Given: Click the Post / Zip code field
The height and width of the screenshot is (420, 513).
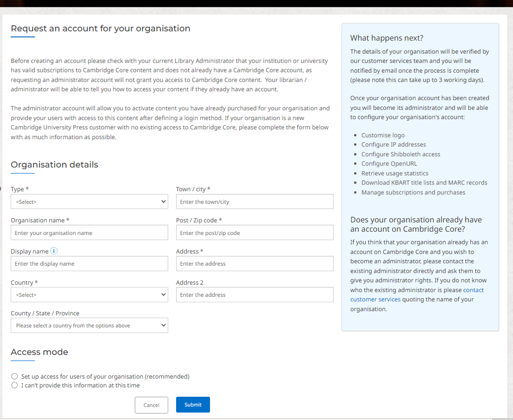Looking at the screenshot, I should click(254, 233).
